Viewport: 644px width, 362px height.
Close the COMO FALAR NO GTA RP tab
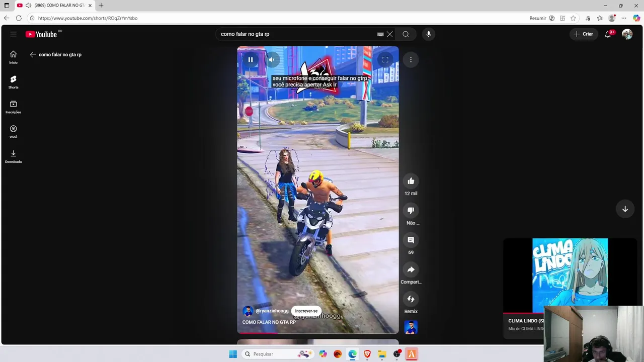click(x=90, y=6)
